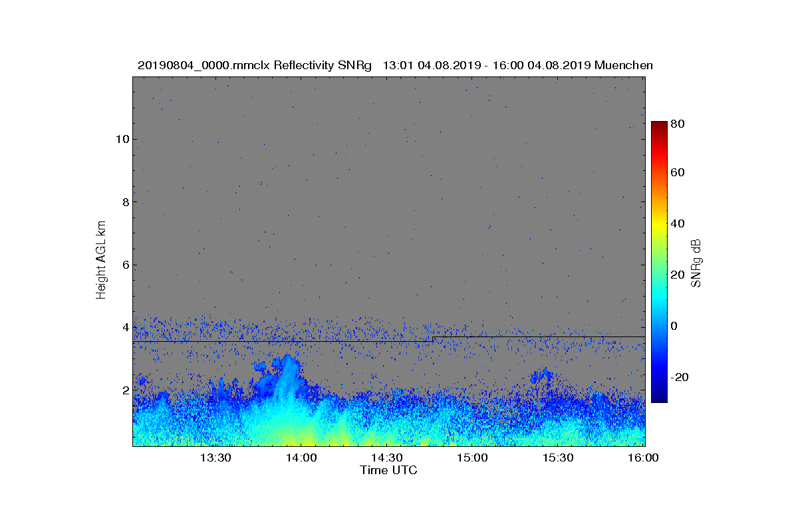Click the 14:00 time axis label
The width and height of the screenshot is (798, 532).
pyautogui.click(x=301, y=458)
